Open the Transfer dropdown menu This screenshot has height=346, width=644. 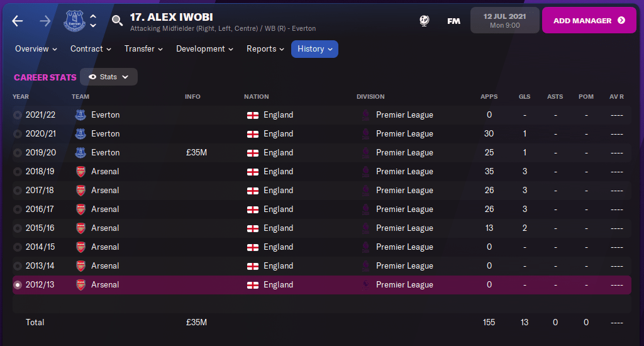pyautogui.click(x=143, y=49)
